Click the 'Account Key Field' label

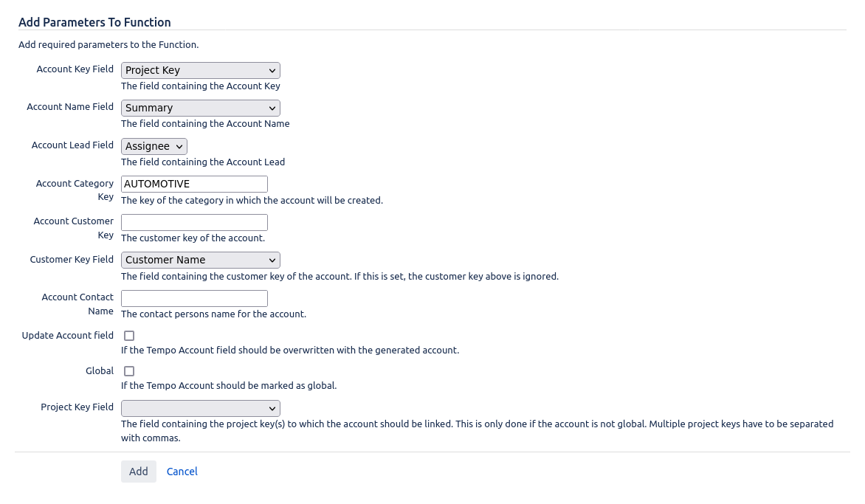coord(75,69)
